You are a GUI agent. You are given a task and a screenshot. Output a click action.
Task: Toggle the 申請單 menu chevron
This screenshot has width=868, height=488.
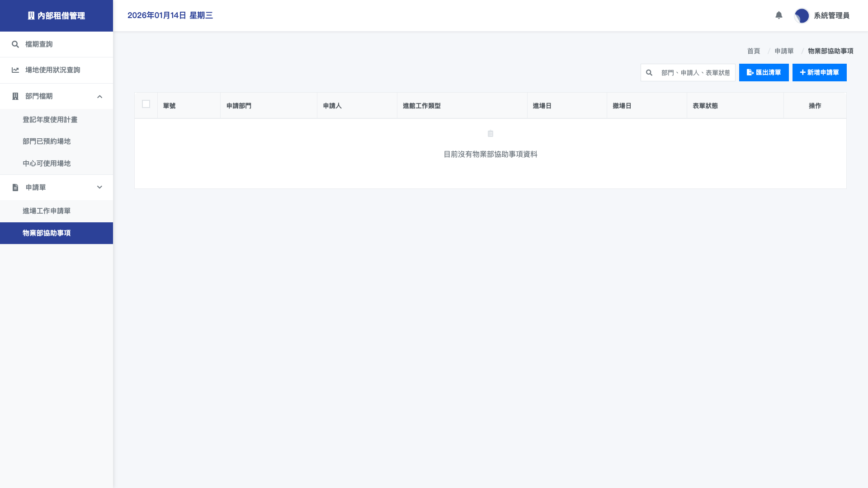tap(99, 188)
